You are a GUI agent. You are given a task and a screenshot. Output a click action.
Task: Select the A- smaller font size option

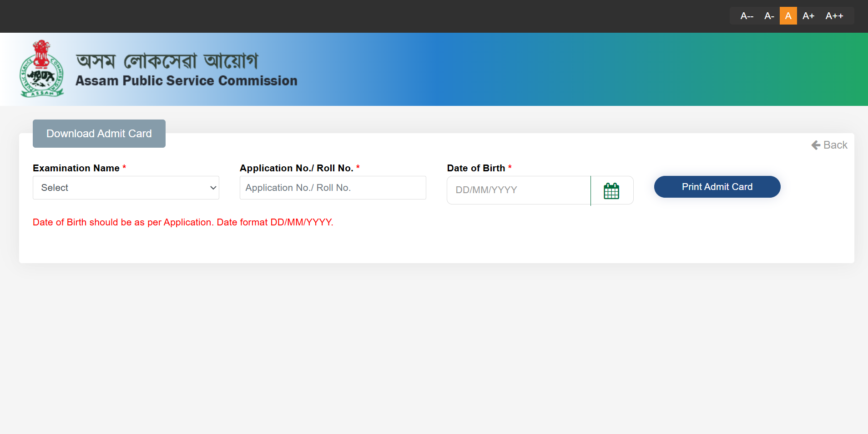[x=769, y=15]
